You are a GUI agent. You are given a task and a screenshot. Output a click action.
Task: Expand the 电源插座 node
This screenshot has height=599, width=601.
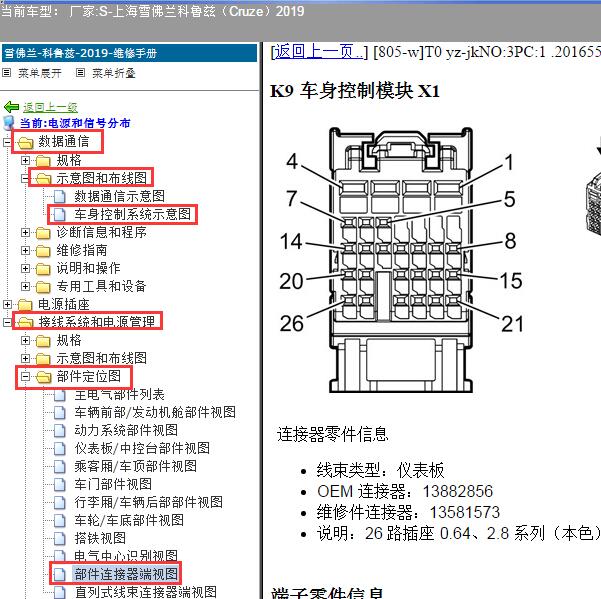(x=7, y=305)
